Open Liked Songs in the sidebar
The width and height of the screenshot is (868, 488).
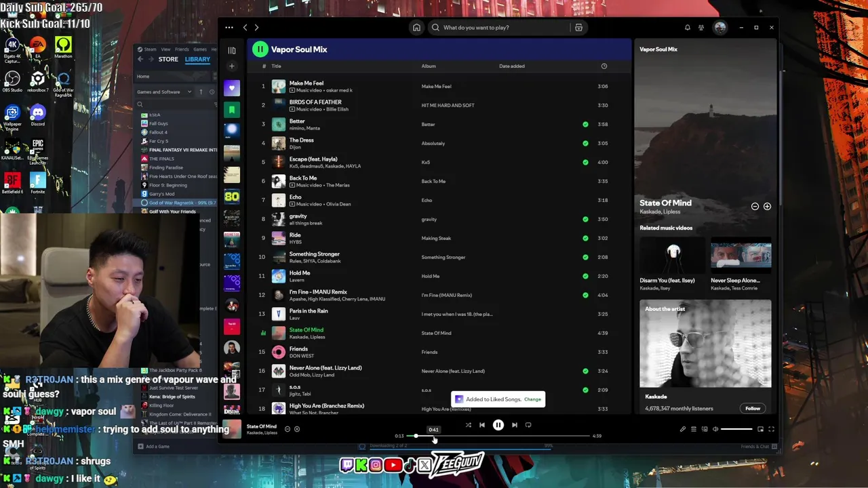pos(232,88)
